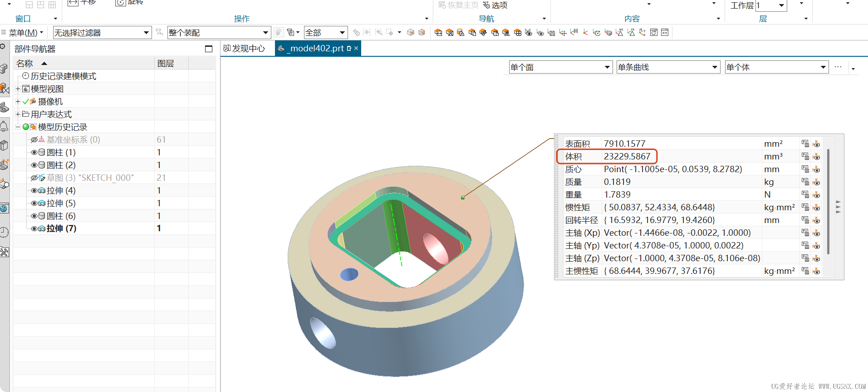Viewport: 868px width, 392px height.
Task: Click the settings gear above the sidebar
Action: click(3, 47)
